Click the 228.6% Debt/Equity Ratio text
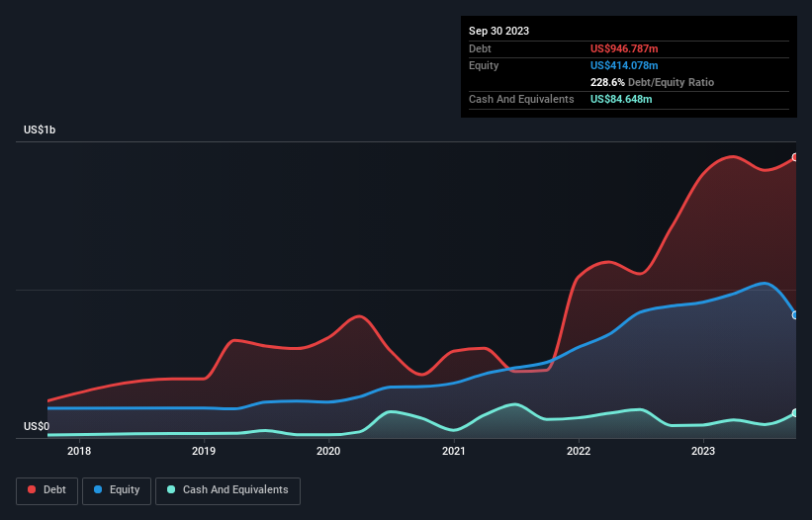Image resolution: width=812 pixels, height=520 pixels. tap(652, 82)
